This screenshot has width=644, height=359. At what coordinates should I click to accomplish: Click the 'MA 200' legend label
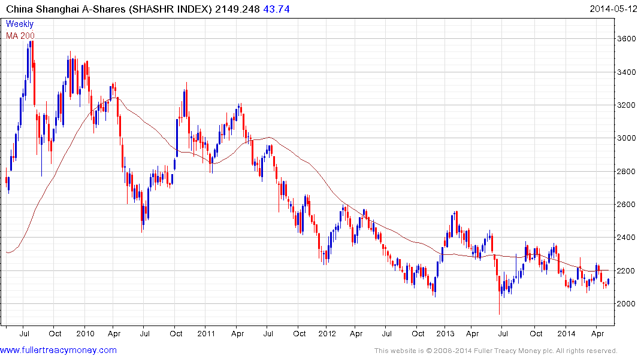(20, 36)
